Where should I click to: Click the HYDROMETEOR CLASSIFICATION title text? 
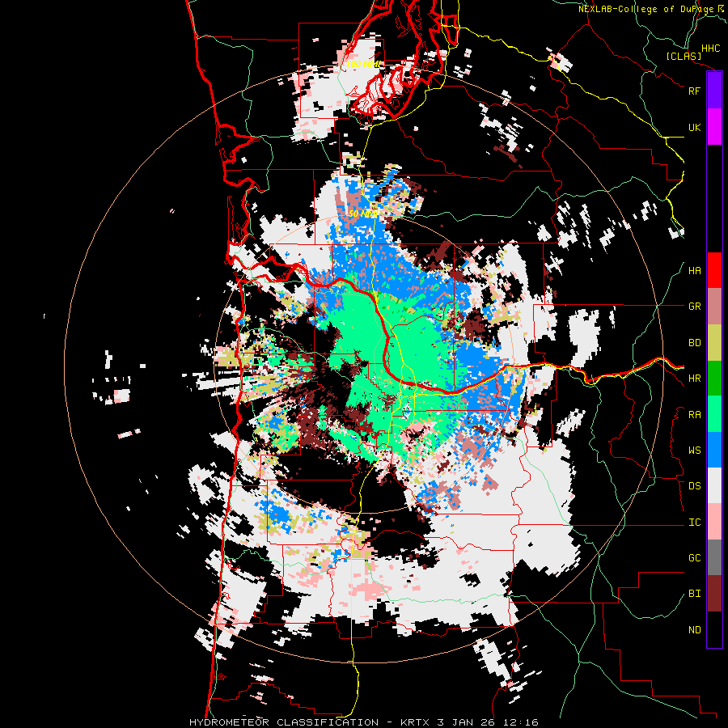pyautogui.click(x=284, y=722)
